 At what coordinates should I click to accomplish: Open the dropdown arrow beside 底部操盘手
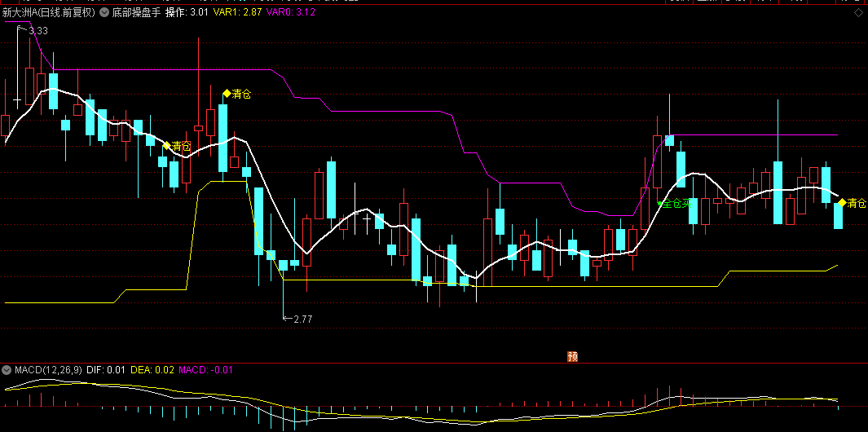(104, 12)
